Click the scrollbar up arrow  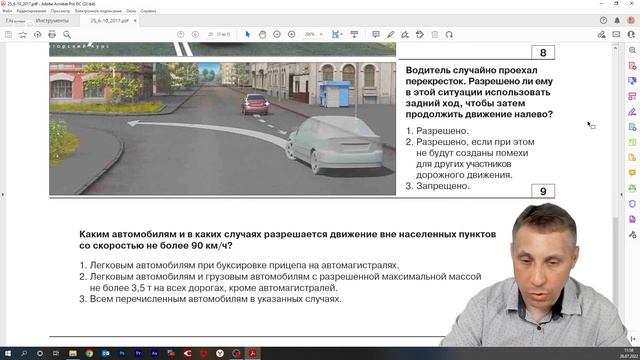[615, 48]
